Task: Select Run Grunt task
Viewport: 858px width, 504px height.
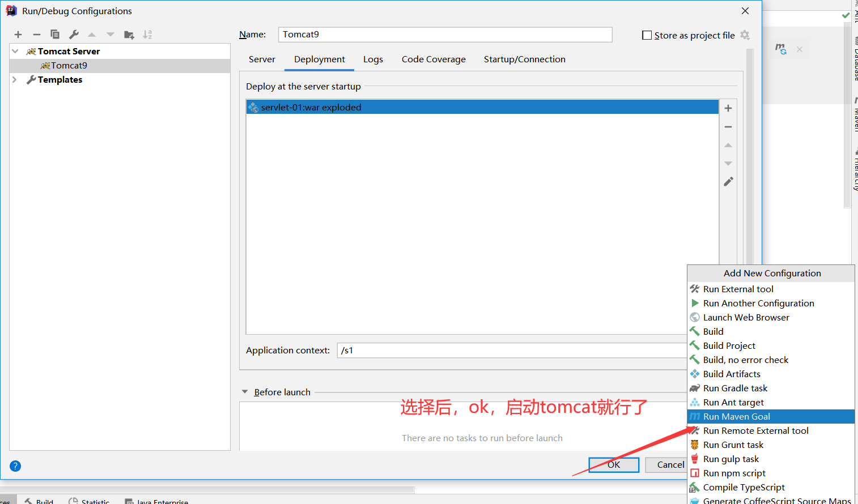Action: tap(771, 445)
